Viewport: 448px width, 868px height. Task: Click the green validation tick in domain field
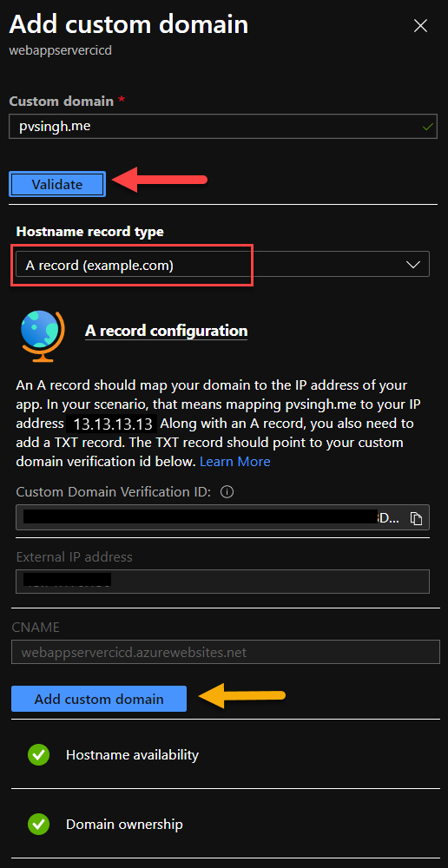[x=427, y=127]
